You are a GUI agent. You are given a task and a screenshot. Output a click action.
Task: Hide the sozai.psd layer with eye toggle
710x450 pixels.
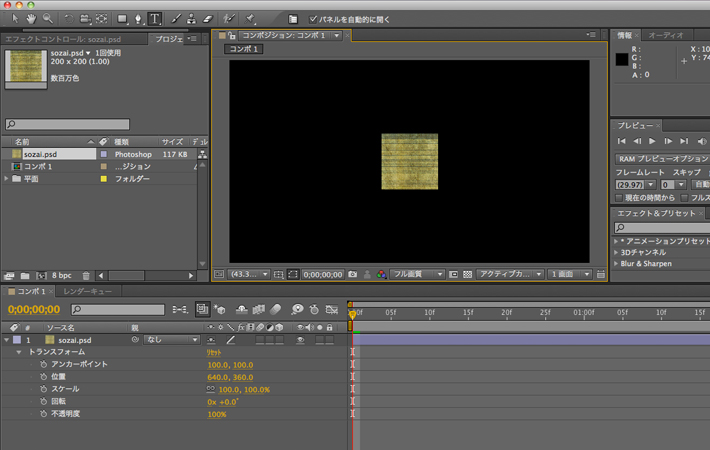(300, 340)
